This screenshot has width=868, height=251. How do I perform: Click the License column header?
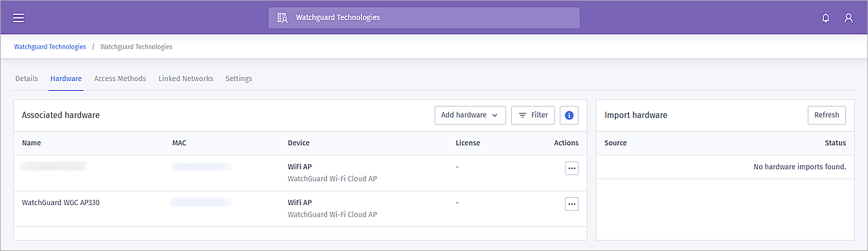pyautogui.click(x=468, y=143)
